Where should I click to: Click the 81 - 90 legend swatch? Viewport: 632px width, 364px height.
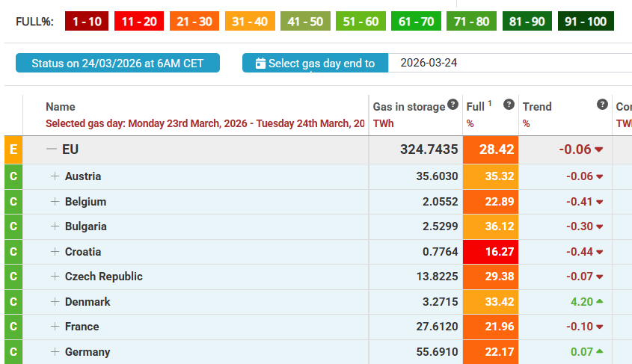point(527,21)
